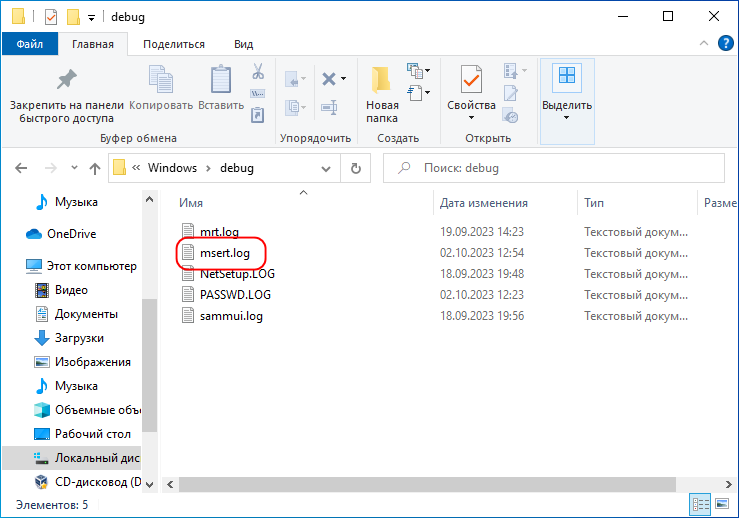Click the red X Delete icon
This screenshot has width=739, height=518.
[329, 79]
